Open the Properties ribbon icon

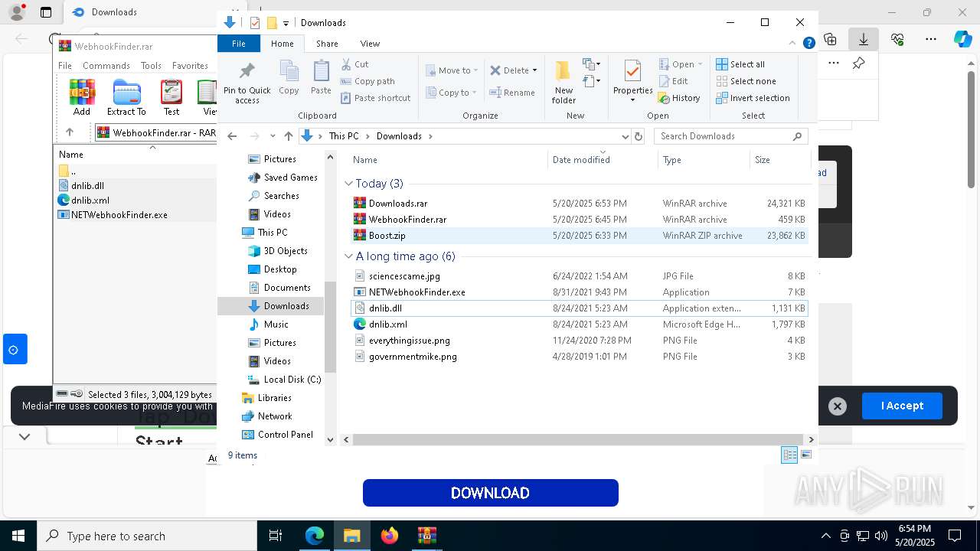[x=632, y=80]
